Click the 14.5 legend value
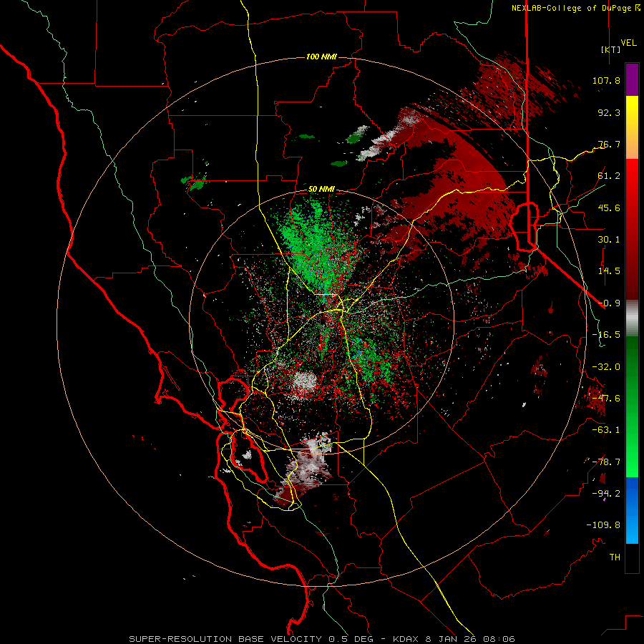This screenshot has height=644, width=644. pos(609,271)
